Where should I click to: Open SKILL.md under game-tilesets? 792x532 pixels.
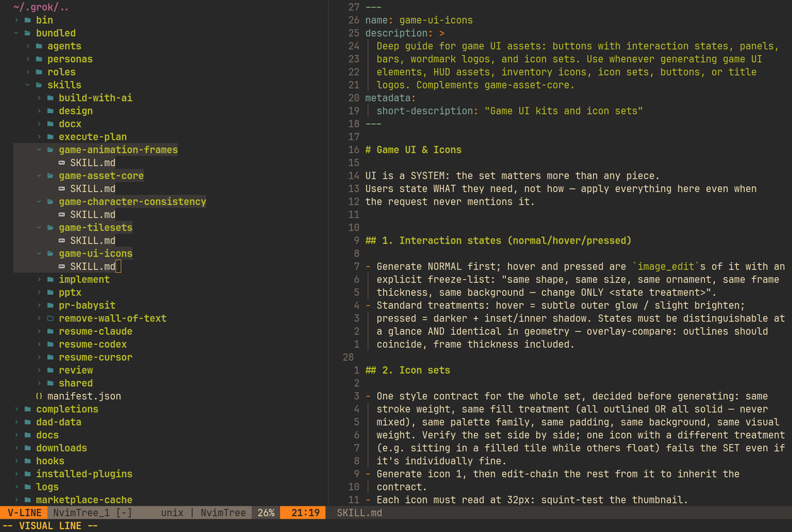(x=92, y=241)
